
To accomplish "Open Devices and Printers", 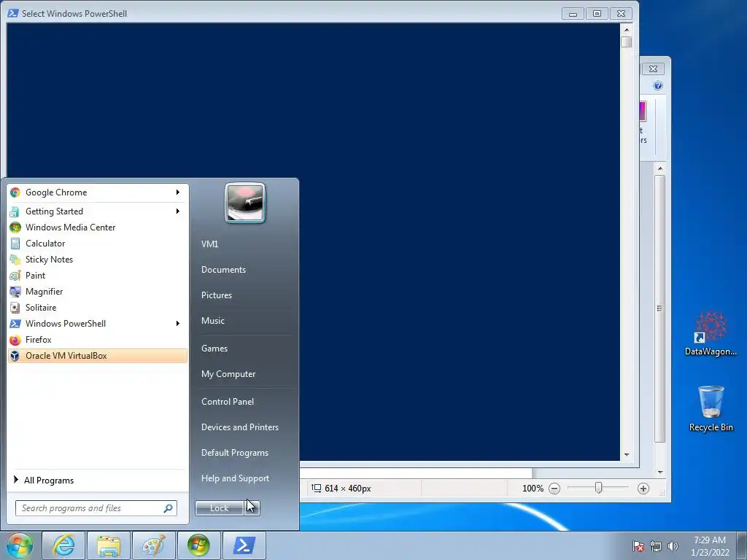I will pos(239,427).
